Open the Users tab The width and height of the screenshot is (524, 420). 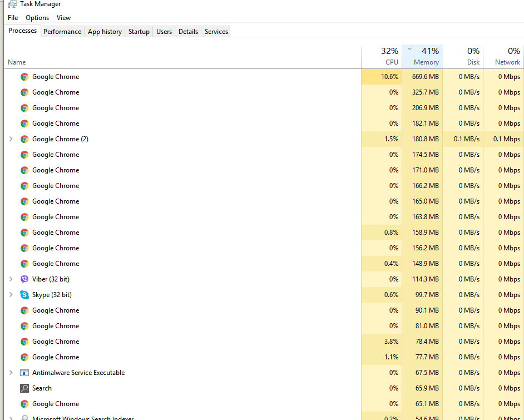pos(164,32)
